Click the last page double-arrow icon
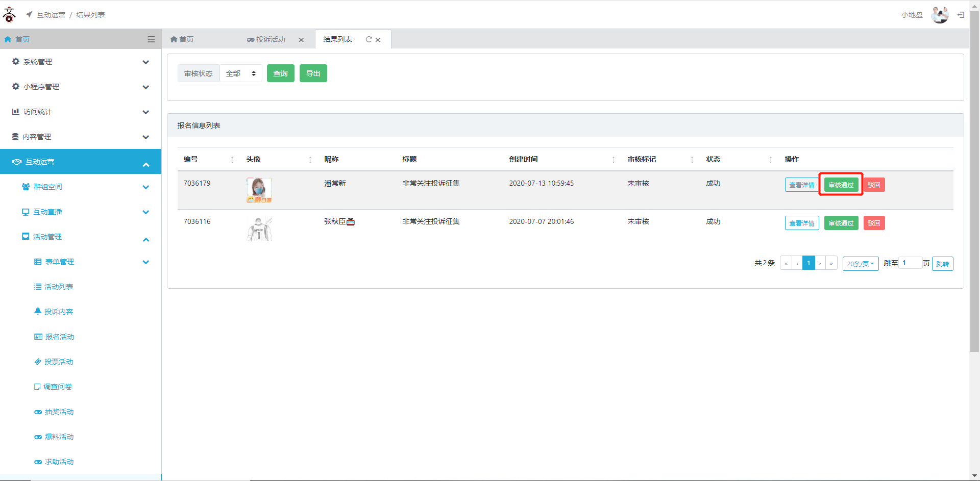Viewport: 980px width, 481px height. [831, 263]
